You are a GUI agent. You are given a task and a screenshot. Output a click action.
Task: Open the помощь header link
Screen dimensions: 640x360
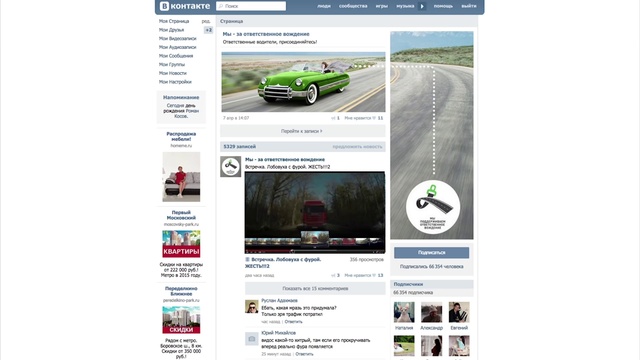pyautogui.click(x=443, y=6)
